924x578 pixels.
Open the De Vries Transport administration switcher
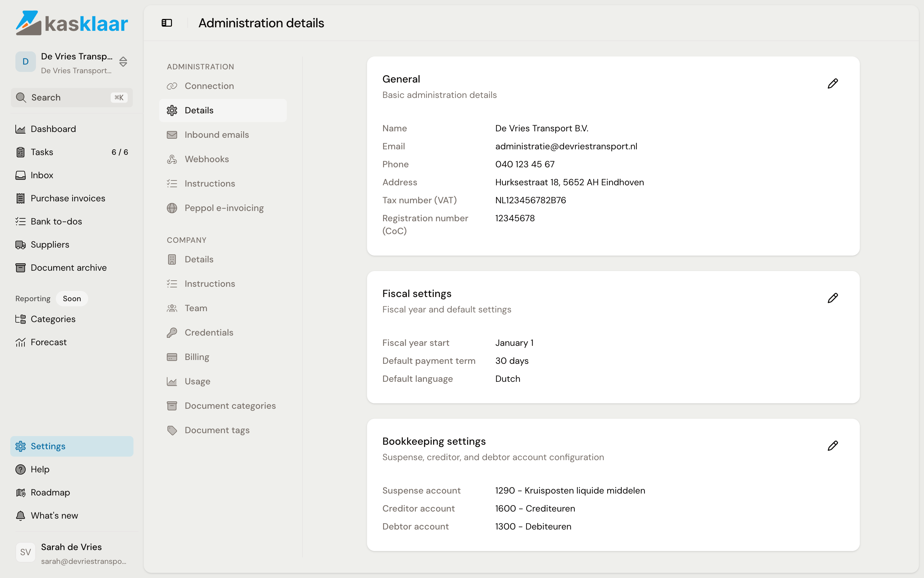tap(72, 63)
